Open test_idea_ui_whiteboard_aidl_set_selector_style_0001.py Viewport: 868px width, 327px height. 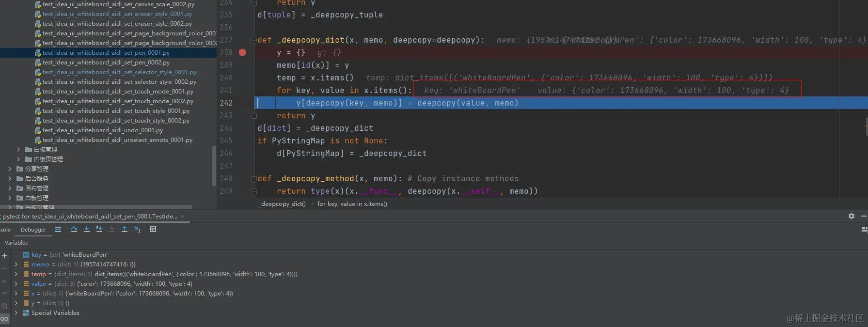click(119, 72)
